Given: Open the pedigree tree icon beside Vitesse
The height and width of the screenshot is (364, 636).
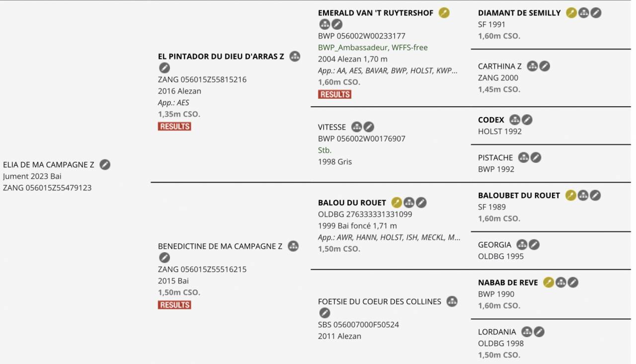Looking at the screenshot, I should point(357,127).
